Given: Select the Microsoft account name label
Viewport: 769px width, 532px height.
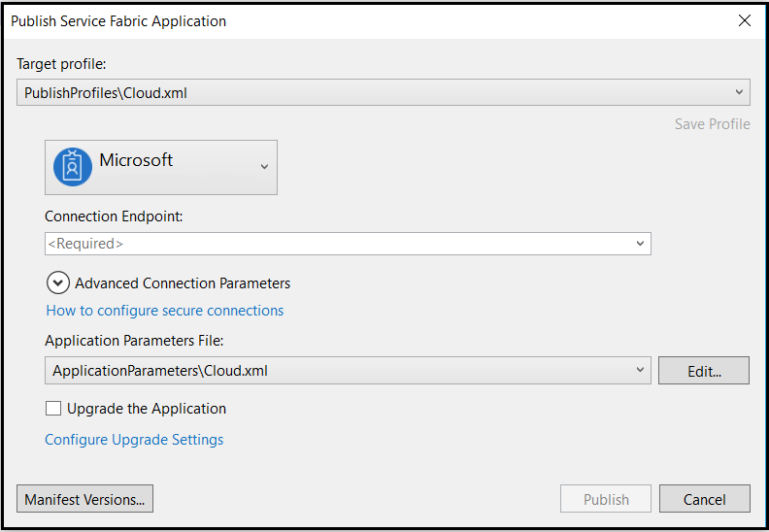Looking at the screenshot, I should tap(136, 160).
